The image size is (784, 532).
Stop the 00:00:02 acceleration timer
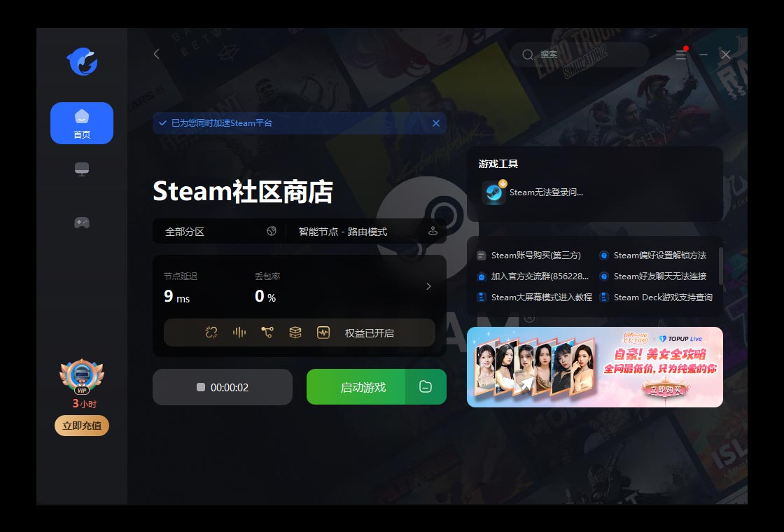point(202,386)
